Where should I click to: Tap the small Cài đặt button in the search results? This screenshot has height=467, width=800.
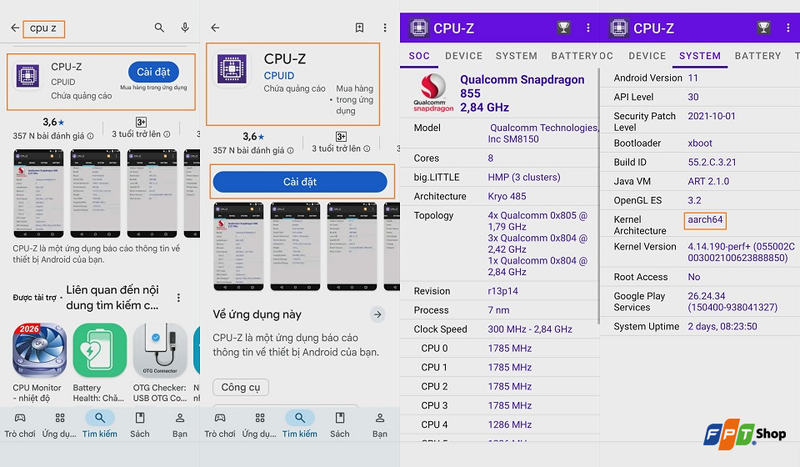pos(154,72)
